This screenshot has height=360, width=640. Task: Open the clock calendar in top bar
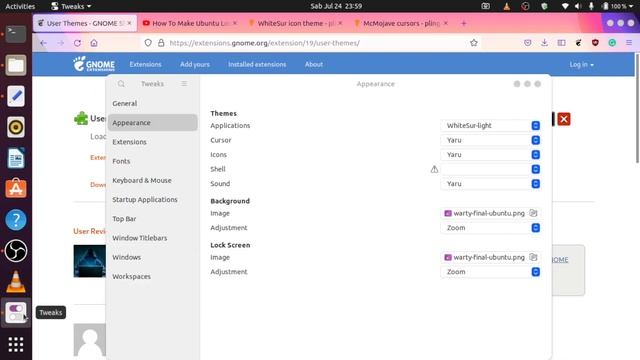coord(336,6)
